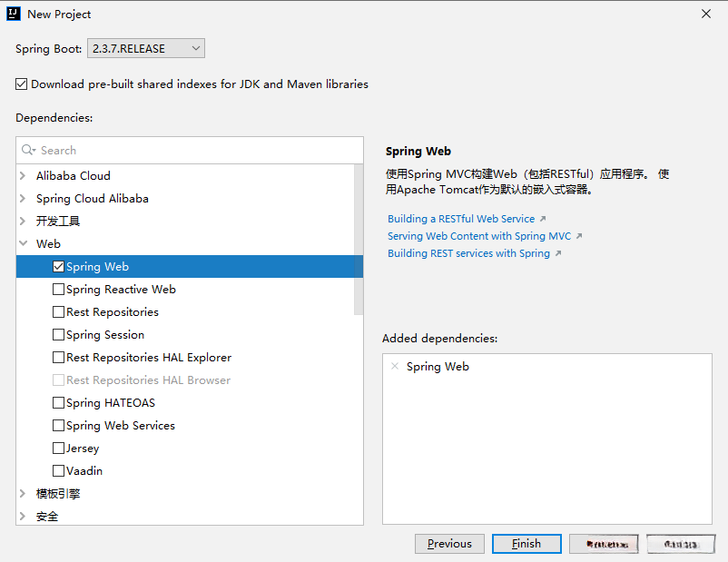
Task: Close the New Project dialog
Action: (x=706, y=14)
